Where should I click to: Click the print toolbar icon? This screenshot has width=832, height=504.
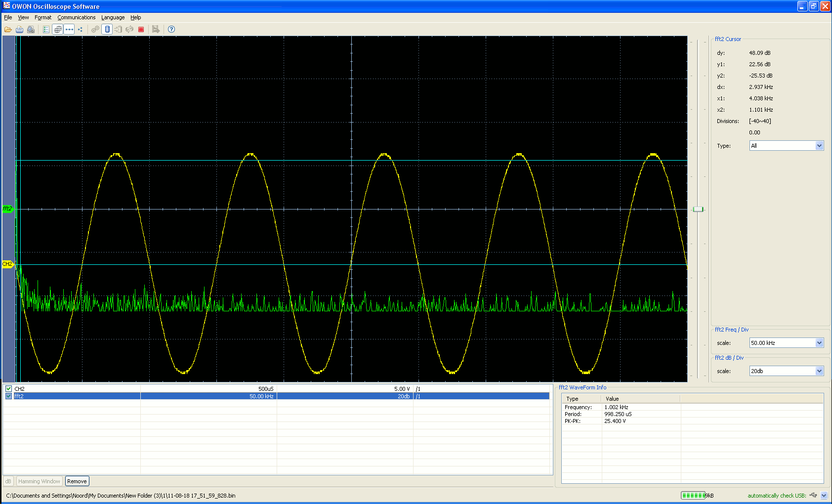pos(19,30)
